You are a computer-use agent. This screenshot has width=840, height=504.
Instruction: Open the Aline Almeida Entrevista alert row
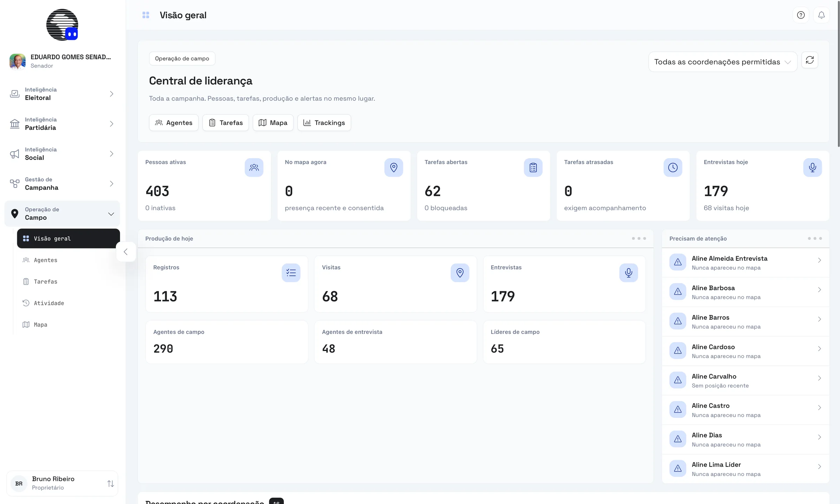[x=745, y=262]
